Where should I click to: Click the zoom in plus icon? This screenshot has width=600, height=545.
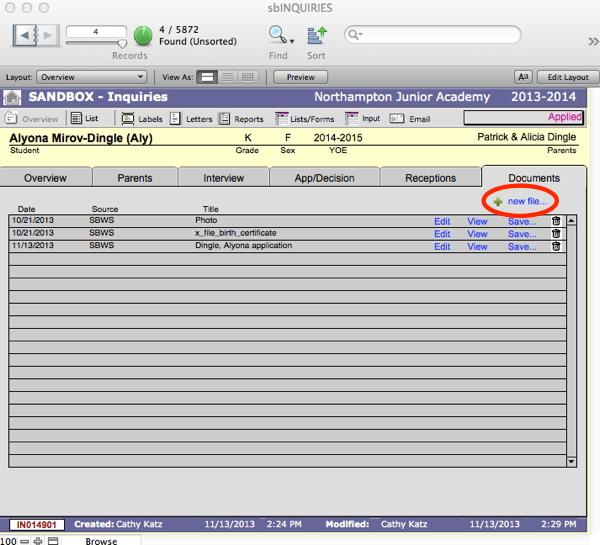click(x=37, y=540)
